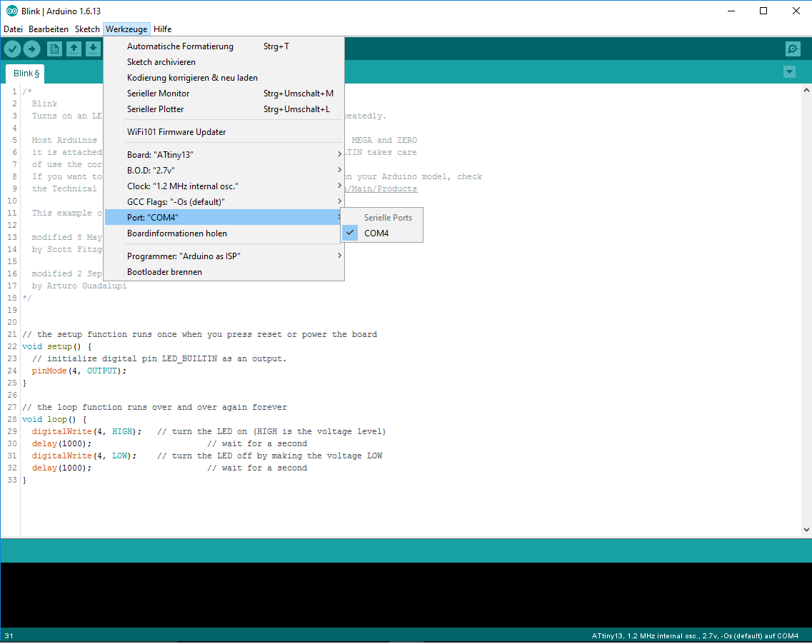Click line number indicator "31" in status bar
Viewport: 812px width, 644px height.
pyautogui.click(x=9, y=636)
